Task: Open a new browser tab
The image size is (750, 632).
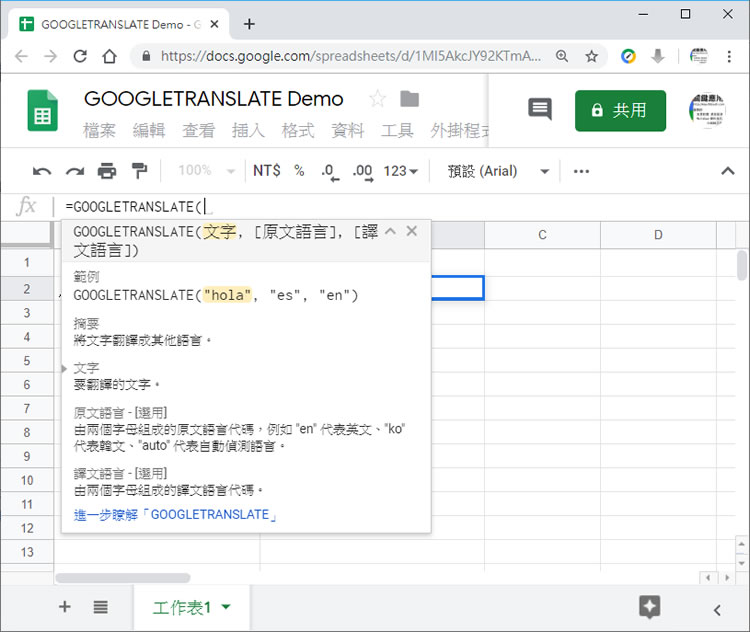Action: (249, 24)
